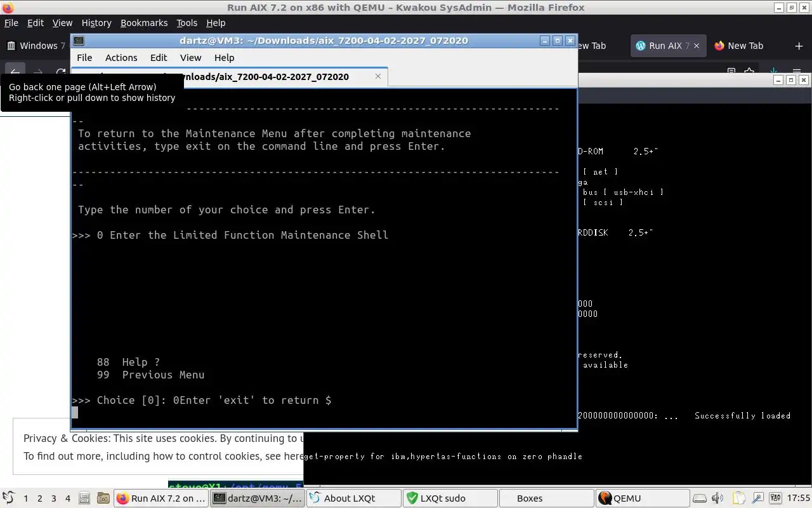Close the 'Run AIX 7' Firefox tab

coord(697,46)
